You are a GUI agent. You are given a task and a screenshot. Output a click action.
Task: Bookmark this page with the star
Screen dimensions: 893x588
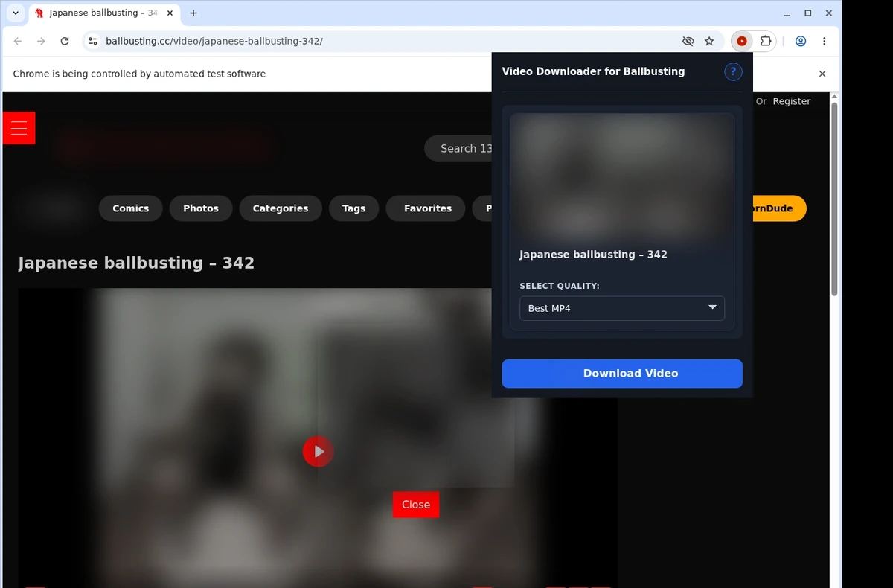click(x=709, y=42)
